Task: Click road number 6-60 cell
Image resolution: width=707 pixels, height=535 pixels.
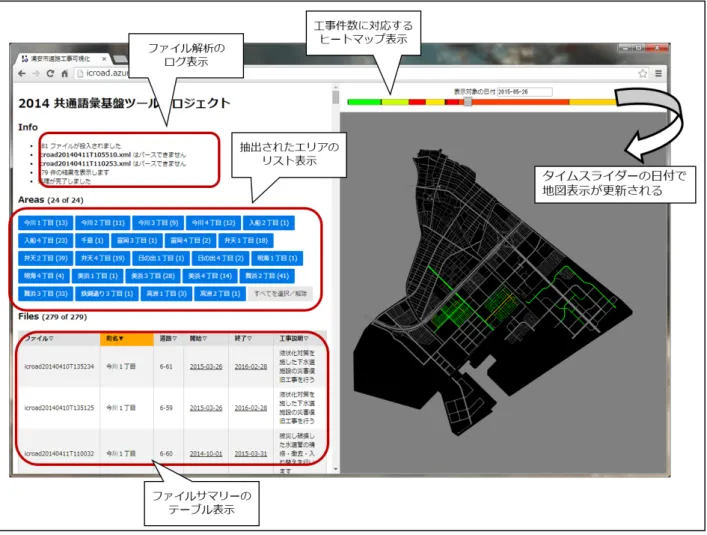Action: click(x=166, y=454)
